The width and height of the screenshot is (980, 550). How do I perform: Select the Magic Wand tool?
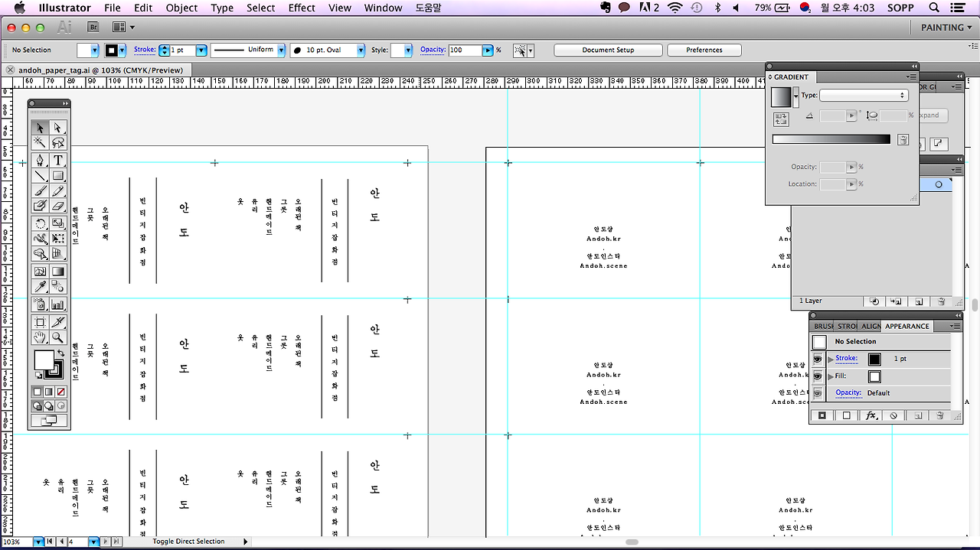tap(41, 143)
